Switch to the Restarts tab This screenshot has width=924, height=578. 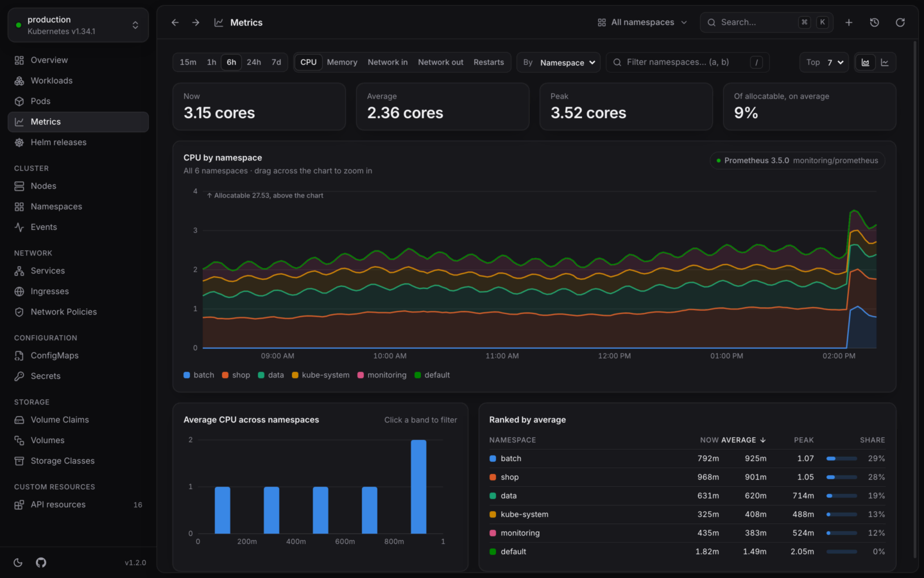tap(489, 62)
